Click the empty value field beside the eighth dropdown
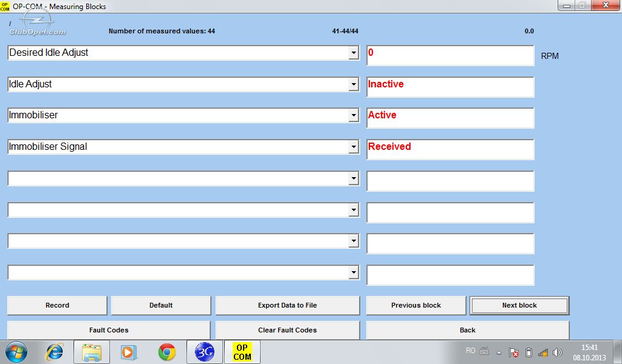 tap(450, 275)
